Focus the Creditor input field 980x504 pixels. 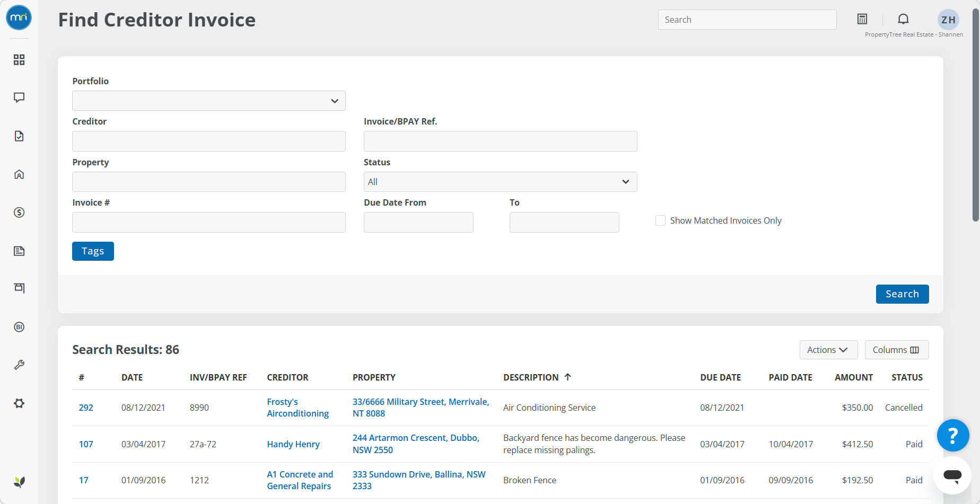pos(209,142)
